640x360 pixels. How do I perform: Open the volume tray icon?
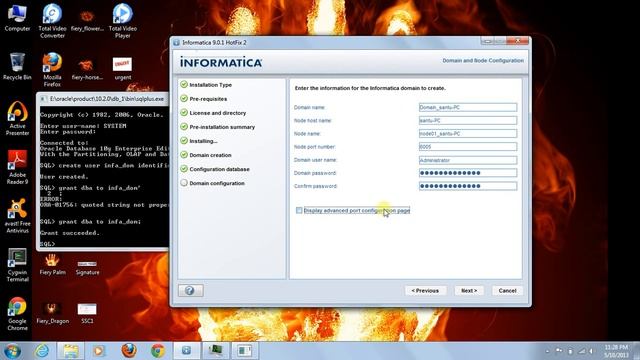click(x=591, y=351)
